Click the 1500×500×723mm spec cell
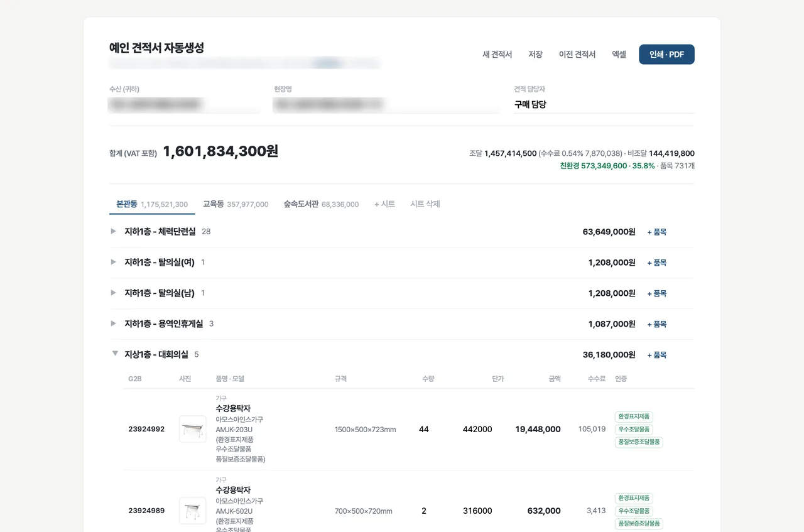 (366, 430)
